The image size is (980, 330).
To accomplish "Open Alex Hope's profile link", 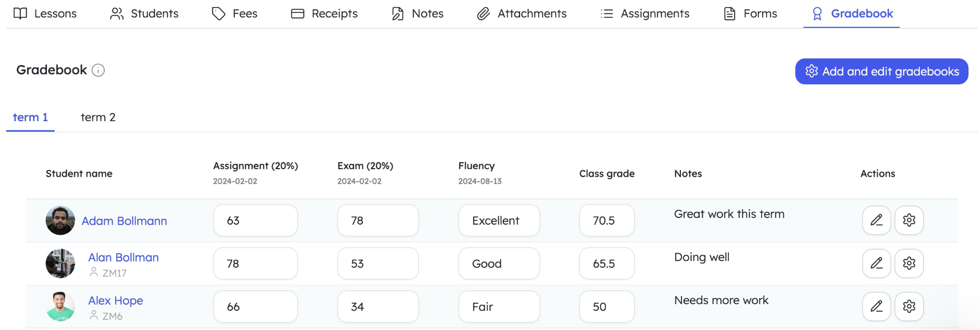I will click(x=115, y=301).
